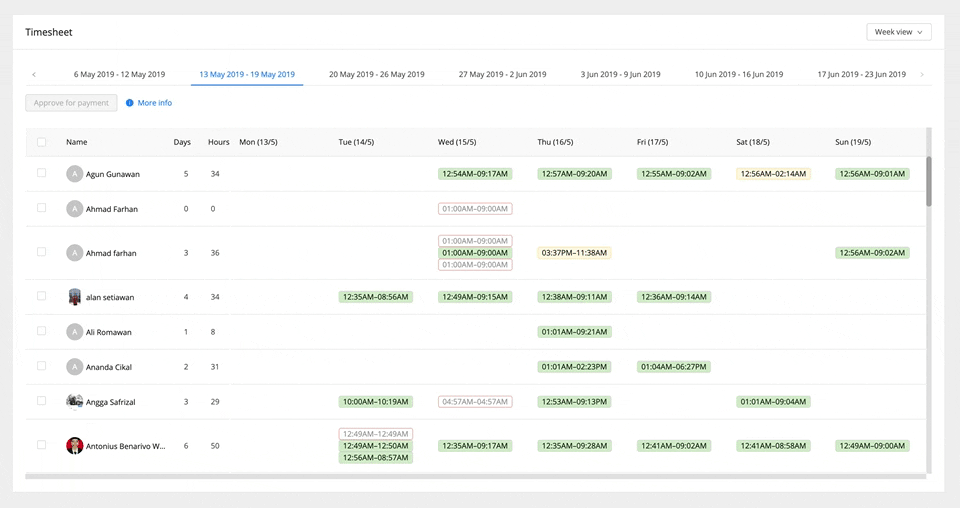Open Agun Gunawan's Saturday 12:56AM–02:14AM entry

(773, 174)
